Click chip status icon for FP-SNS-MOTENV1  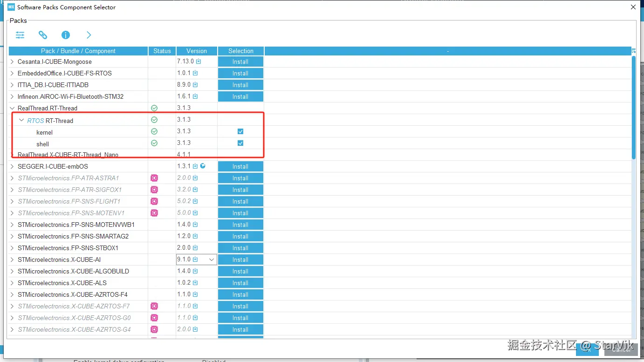154,213
